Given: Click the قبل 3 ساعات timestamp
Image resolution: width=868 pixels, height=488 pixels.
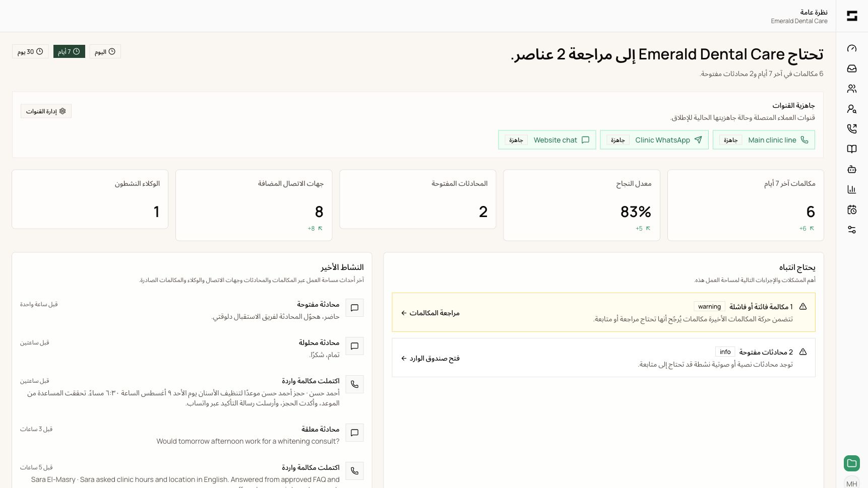Looking at the screenshot, I should pos(36,429).
